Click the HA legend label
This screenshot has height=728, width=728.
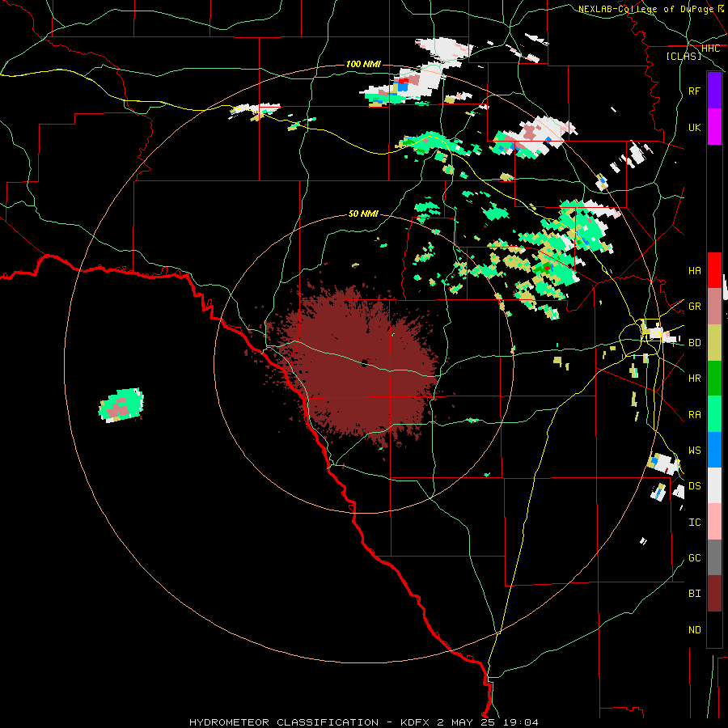point(694,270)
